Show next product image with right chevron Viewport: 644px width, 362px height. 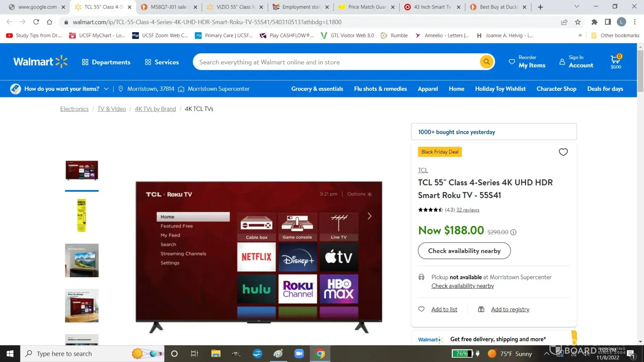[x=369, y=216]
